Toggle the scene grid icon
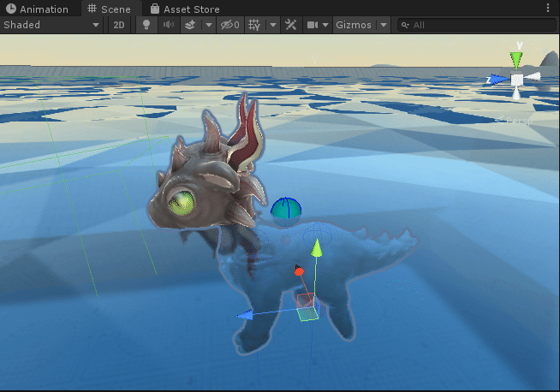This screenshot has height=392, width=560. [254, 25]
